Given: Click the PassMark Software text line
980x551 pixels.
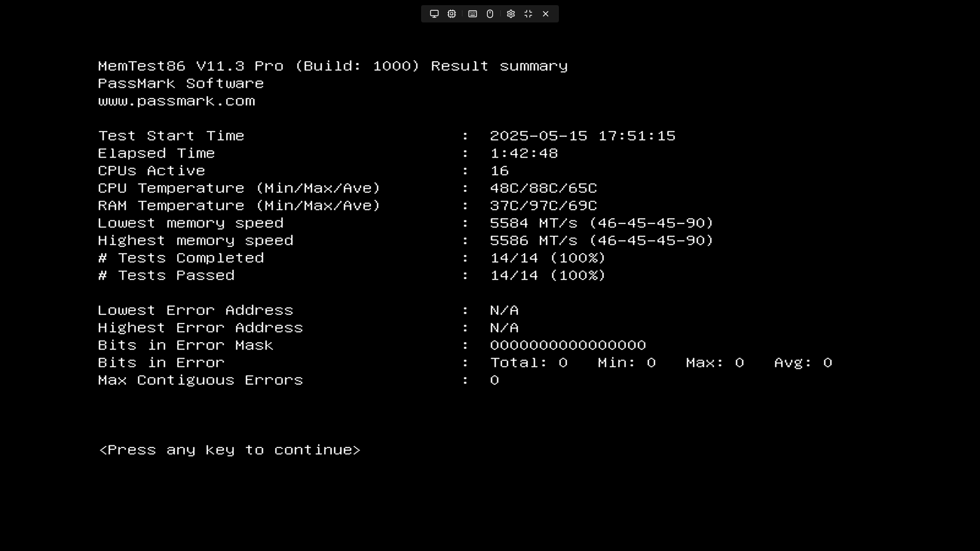Looking at the screenshot, I should 181,84.
